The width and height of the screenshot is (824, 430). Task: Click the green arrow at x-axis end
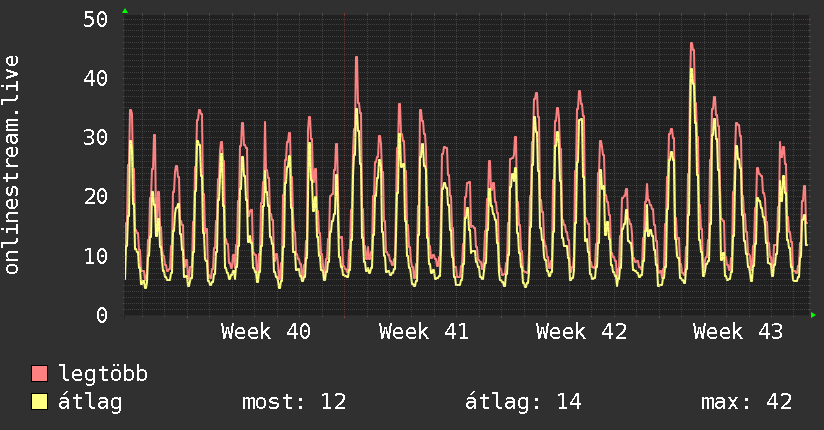coord(813,315)
